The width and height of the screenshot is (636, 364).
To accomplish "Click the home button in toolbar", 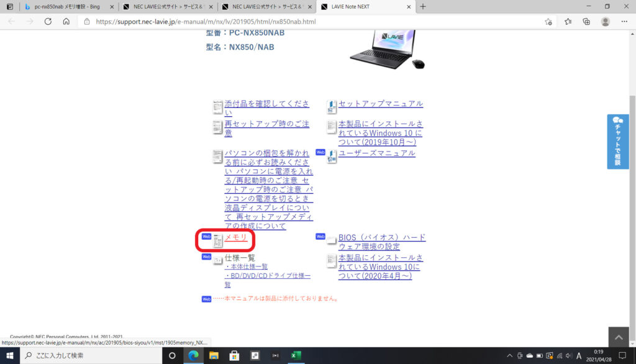I will point(66,21).
